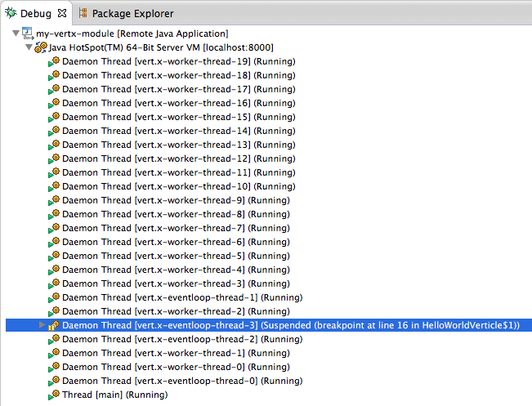This screenshot has width=532, height=406.
Task: Collapse the Java HotSpot Server VM node
Action: (x=28, y=47)
